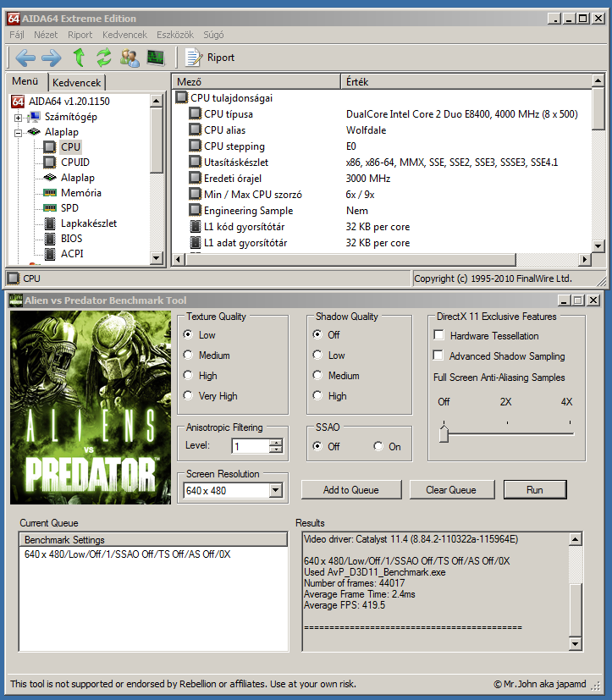Select the CPUID tree item

[75, 162]
